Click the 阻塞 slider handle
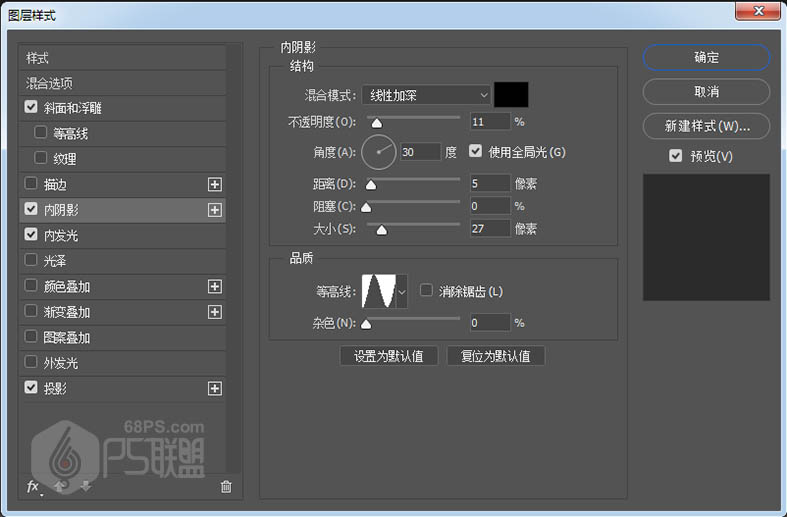 pos(366,207)
